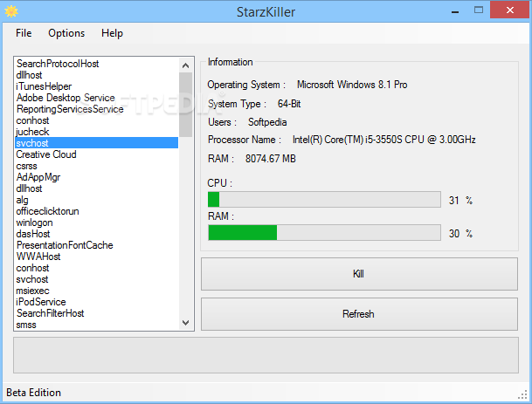
Task: Open the Options menu
Action: coord(66,33)
